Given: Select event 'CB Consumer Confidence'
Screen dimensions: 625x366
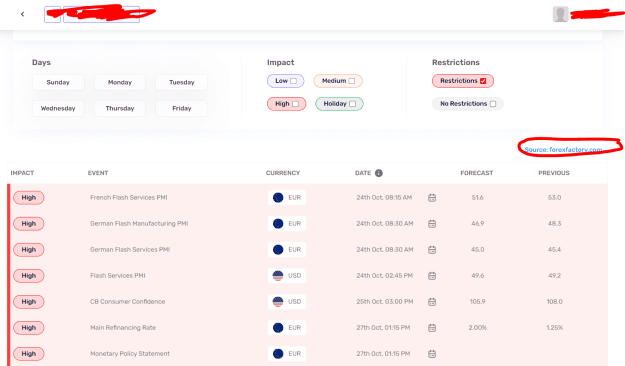Looking at the screenshot, I should click(x=128, y=302).
